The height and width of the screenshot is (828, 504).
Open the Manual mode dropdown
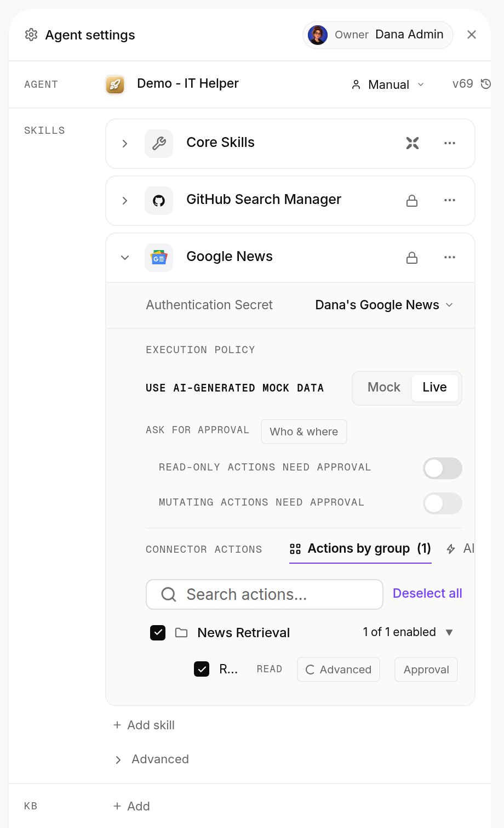point(388,84)
